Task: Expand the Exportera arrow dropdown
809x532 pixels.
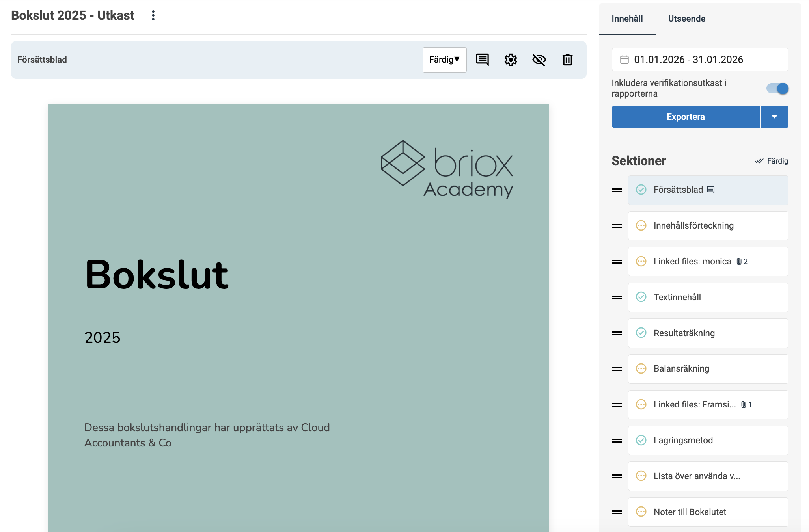Action: pos(774,117)
